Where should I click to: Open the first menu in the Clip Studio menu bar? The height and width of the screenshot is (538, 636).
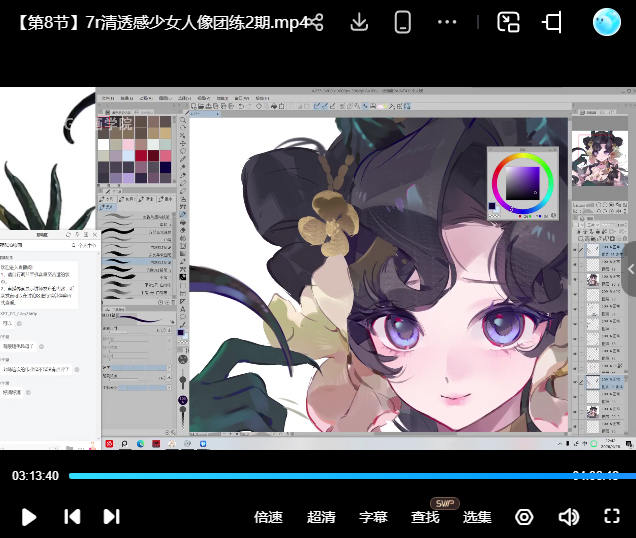(x=108, y=98)
